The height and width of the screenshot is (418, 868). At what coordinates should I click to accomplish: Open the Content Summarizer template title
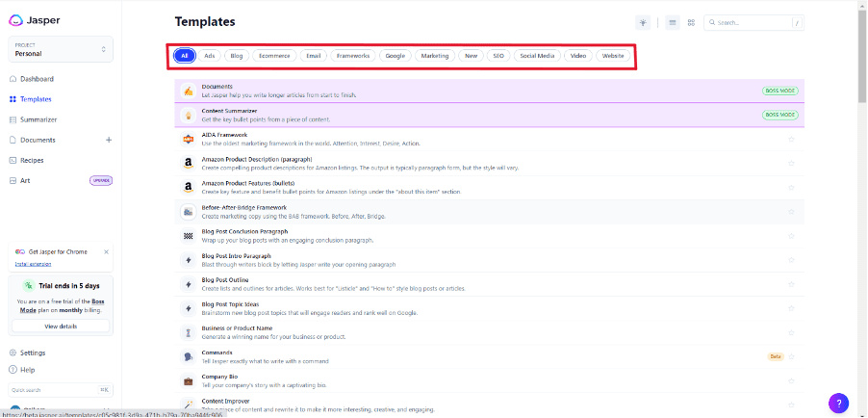[229, 112]
